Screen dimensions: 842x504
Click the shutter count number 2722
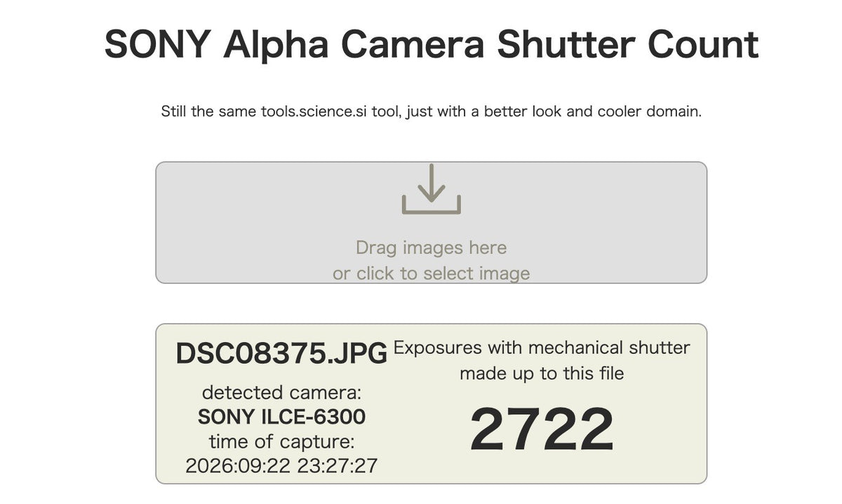click(542, 429)
